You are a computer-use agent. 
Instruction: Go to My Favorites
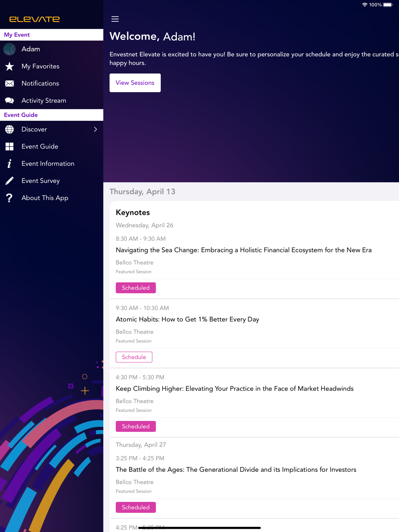51,66
